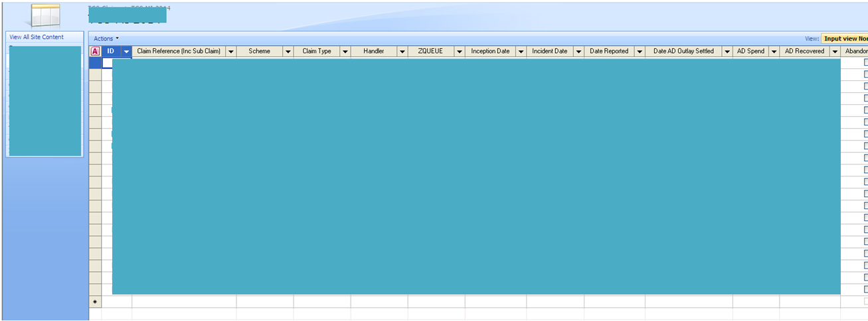
Task: Open the Claim Reference column filter arrow
Action: (230, 51)
